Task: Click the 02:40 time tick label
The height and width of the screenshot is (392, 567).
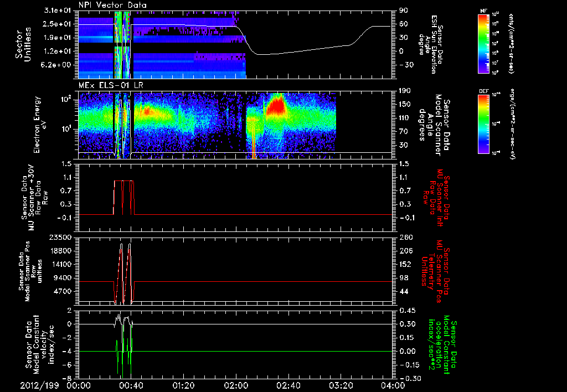Action: point(288,385)
